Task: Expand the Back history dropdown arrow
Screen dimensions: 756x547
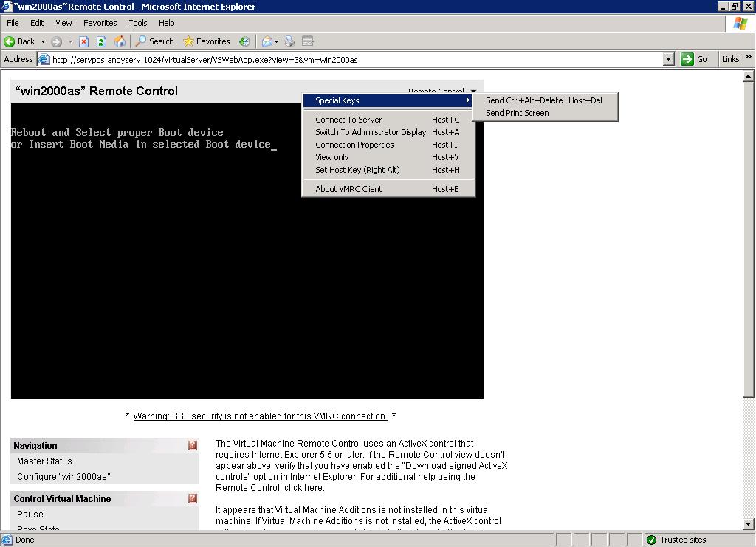Action: 43,41
